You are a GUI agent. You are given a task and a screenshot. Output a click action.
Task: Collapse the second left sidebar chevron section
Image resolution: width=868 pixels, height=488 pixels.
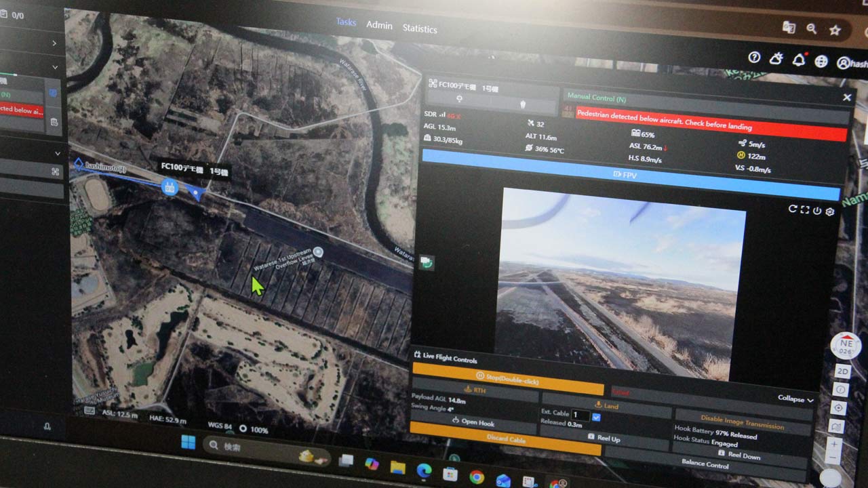click(x=56, y=67)
